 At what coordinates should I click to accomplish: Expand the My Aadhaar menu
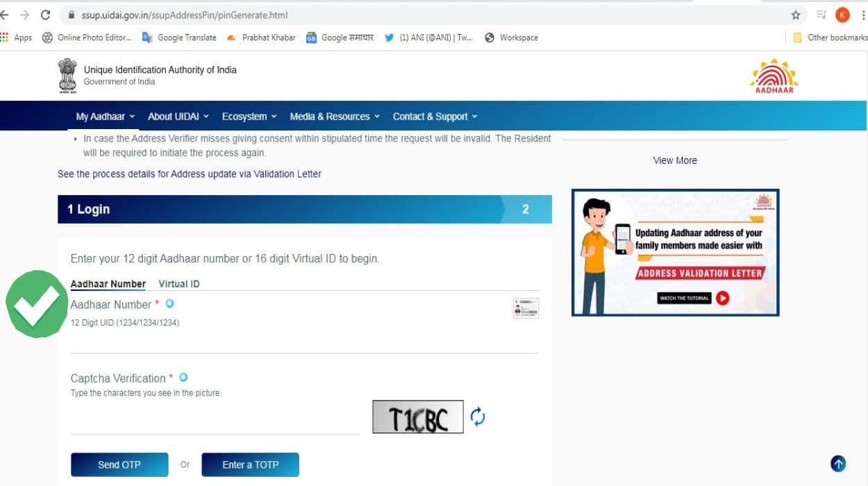point(106,117)
